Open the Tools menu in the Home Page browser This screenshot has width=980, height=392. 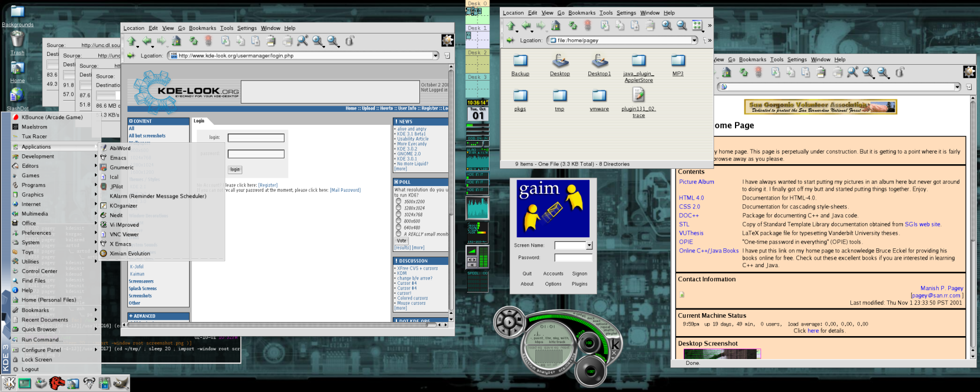pos(777,59)
